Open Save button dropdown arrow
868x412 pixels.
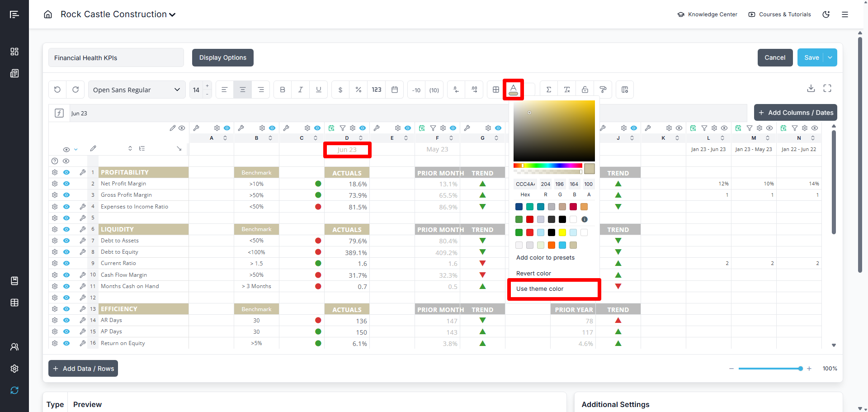pyautogui.click(x=830, y=57)
